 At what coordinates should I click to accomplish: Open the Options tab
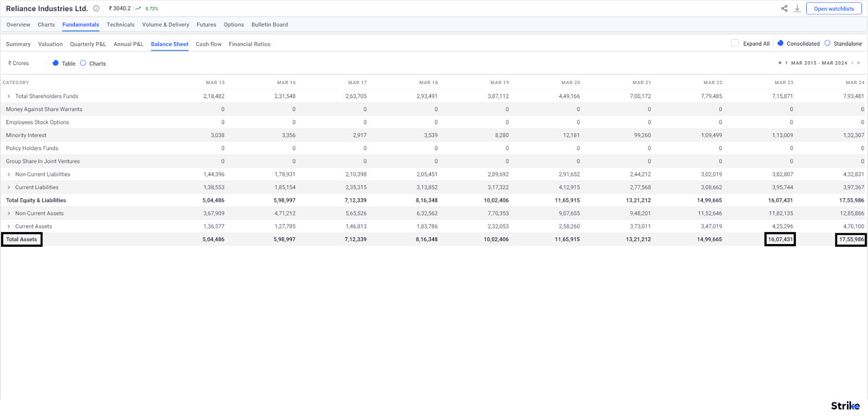[x=234, y=24]
